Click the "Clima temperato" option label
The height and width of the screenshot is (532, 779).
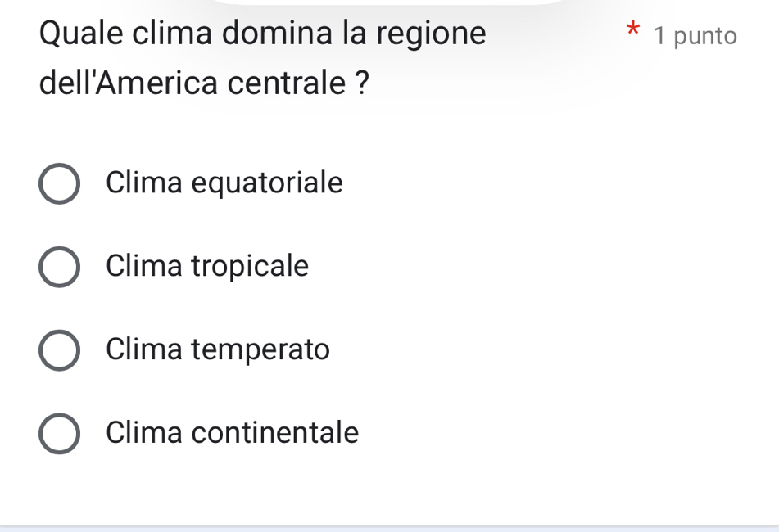click(x=218, y=350)
